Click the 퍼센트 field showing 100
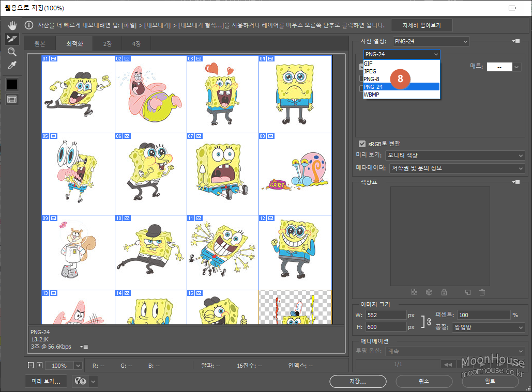This screenshot has width=532, height=392. 483,315
